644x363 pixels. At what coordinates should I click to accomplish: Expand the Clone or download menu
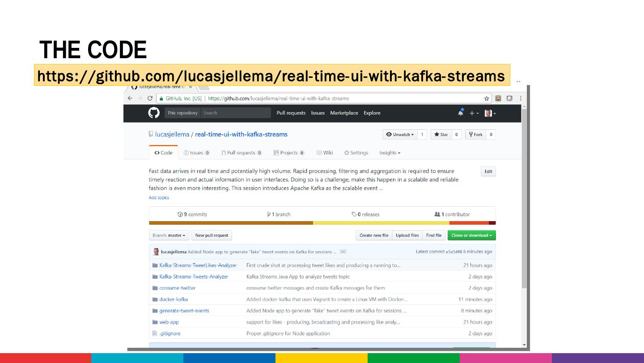471,235
